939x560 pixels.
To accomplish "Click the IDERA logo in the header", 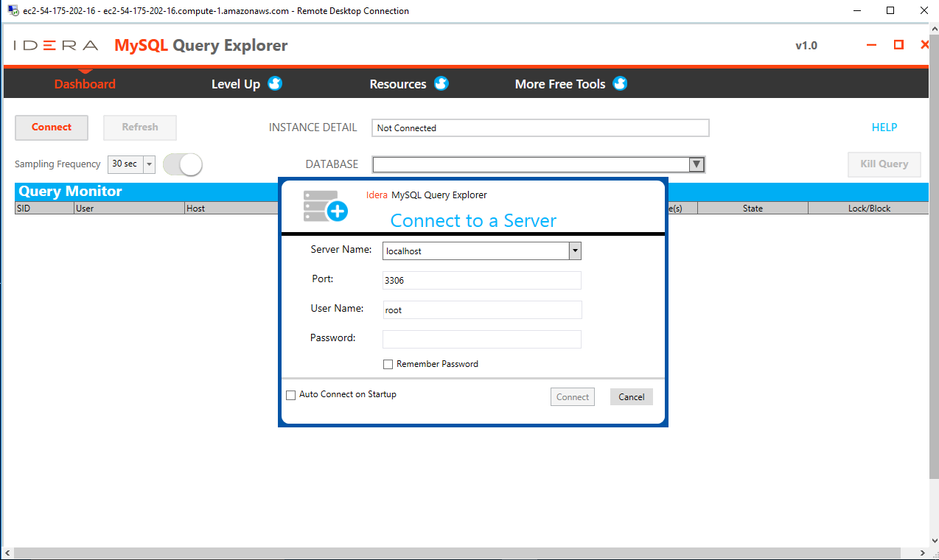I will (54, 45).
